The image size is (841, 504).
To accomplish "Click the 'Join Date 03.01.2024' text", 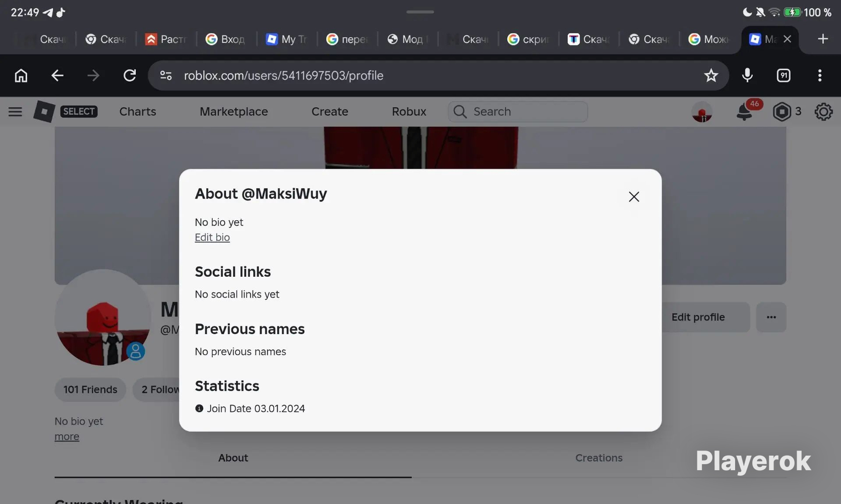I will coord(256,409).
